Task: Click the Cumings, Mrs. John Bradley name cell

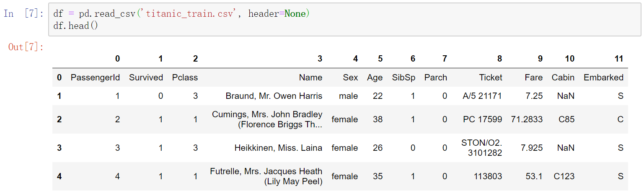Action: click(x=267, y=119)
